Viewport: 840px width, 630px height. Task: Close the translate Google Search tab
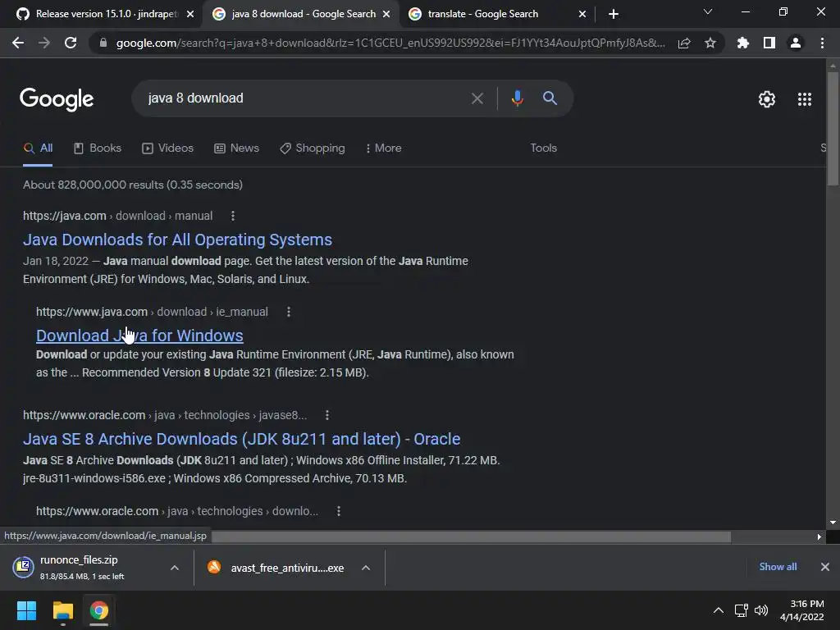[x=582, y=14]
